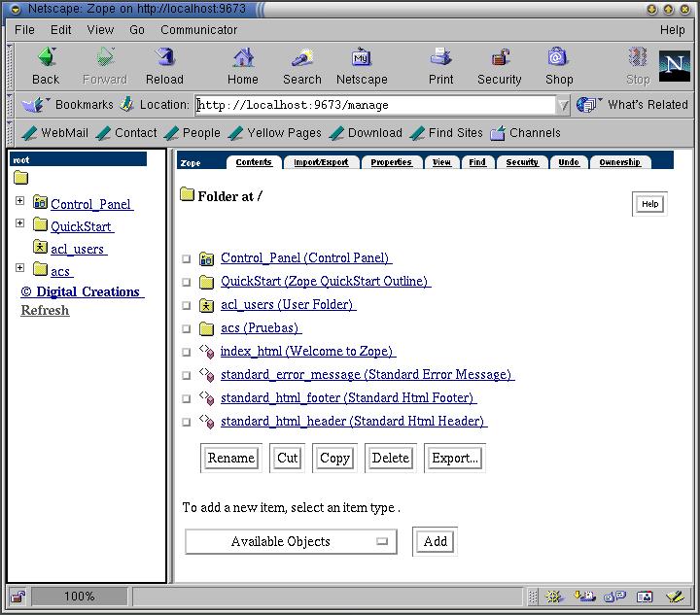Open the Navigator component bar icon
Screen dimensions: 700x615
coord(553,597)
